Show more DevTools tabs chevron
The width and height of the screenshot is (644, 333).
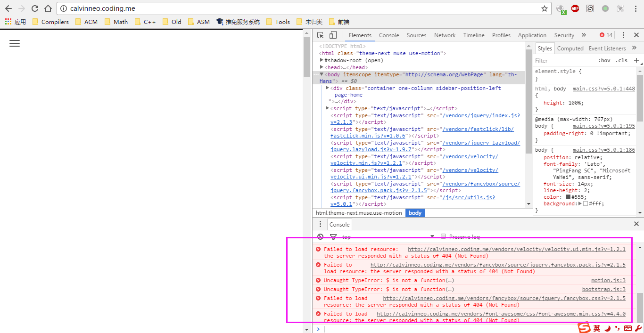tap(584, 35)
